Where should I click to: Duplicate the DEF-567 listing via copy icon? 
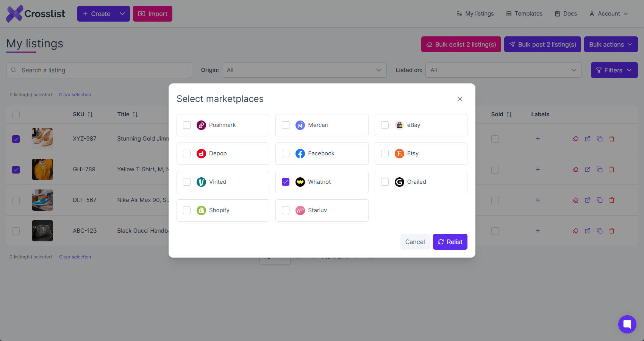[600, 200]
